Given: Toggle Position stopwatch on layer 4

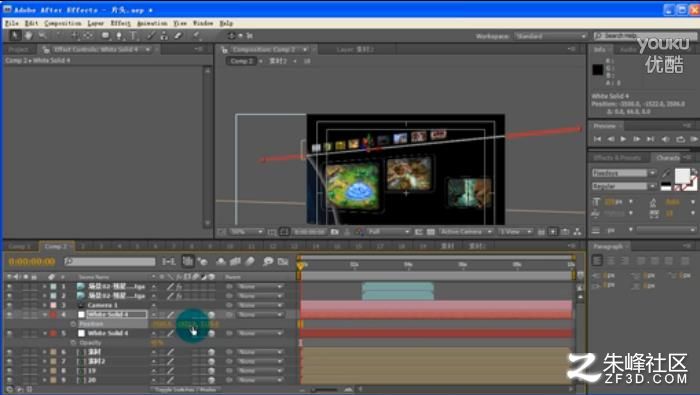Looking at the screenshot, I should click(x=73, y=324).
